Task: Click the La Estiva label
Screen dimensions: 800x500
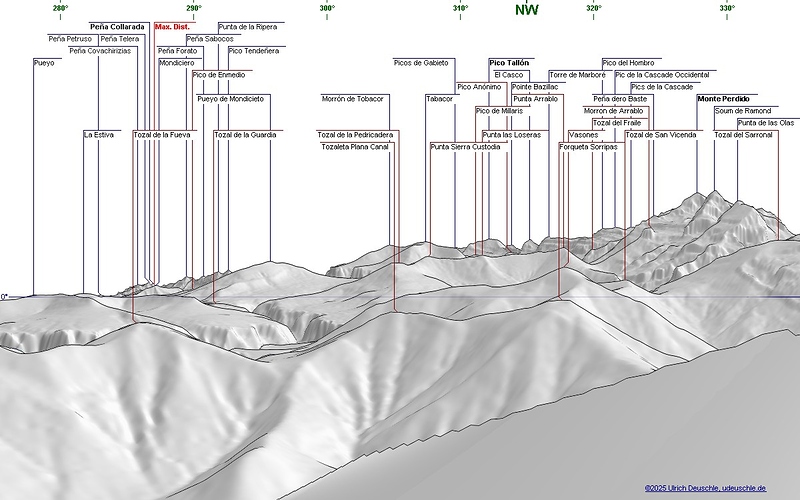Action: pos(98,134)
